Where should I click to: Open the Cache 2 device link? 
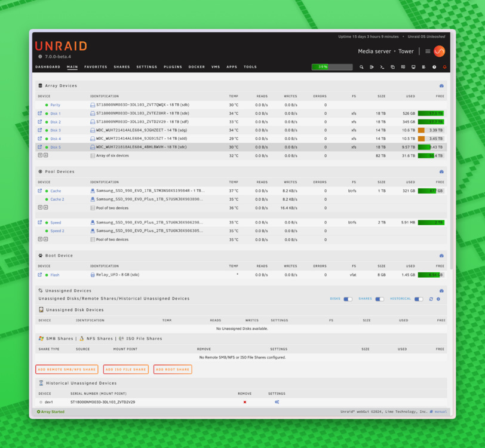pyautogui.click(x=57, y=200)
